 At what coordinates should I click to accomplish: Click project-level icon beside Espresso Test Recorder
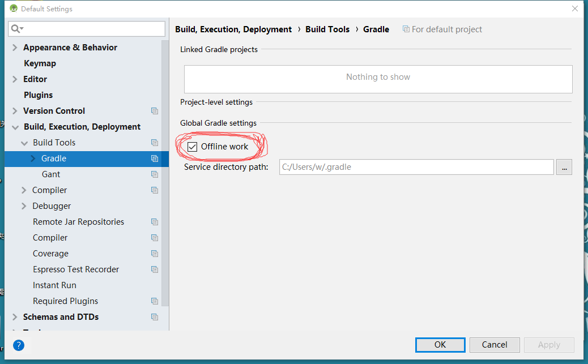pos(155,269)
